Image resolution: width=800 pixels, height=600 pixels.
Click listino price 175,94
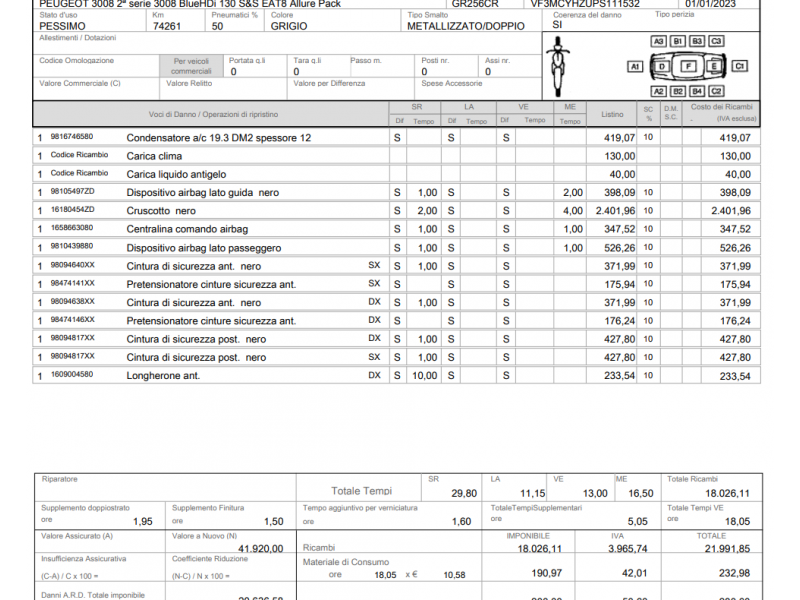tap(619, 284)
